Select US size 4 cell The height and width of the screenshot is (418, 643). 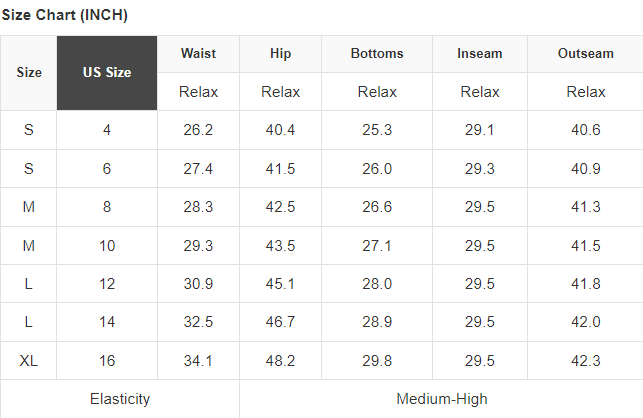(107, 130)
